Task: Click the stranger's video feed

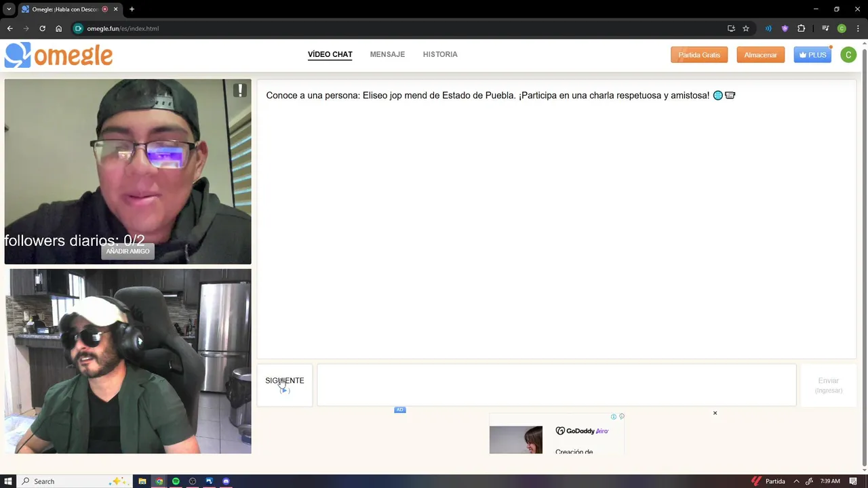Action: (127, 171)
